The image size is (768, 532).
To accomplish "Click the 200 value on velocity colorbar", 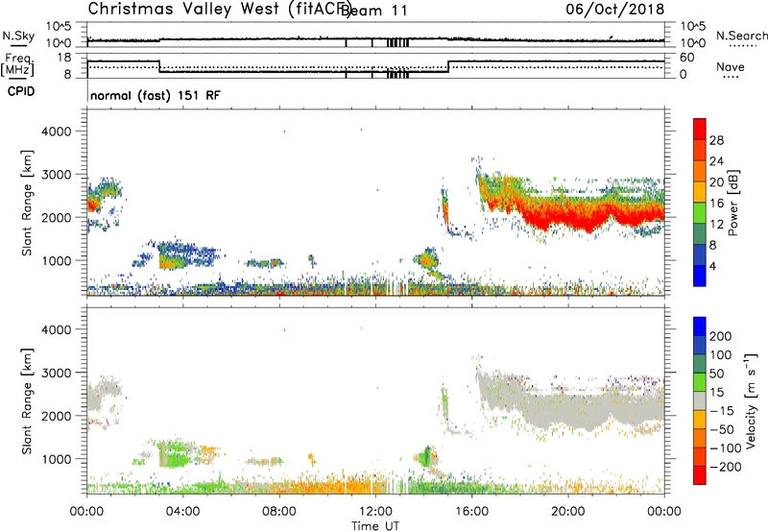I will coord(721,336).
